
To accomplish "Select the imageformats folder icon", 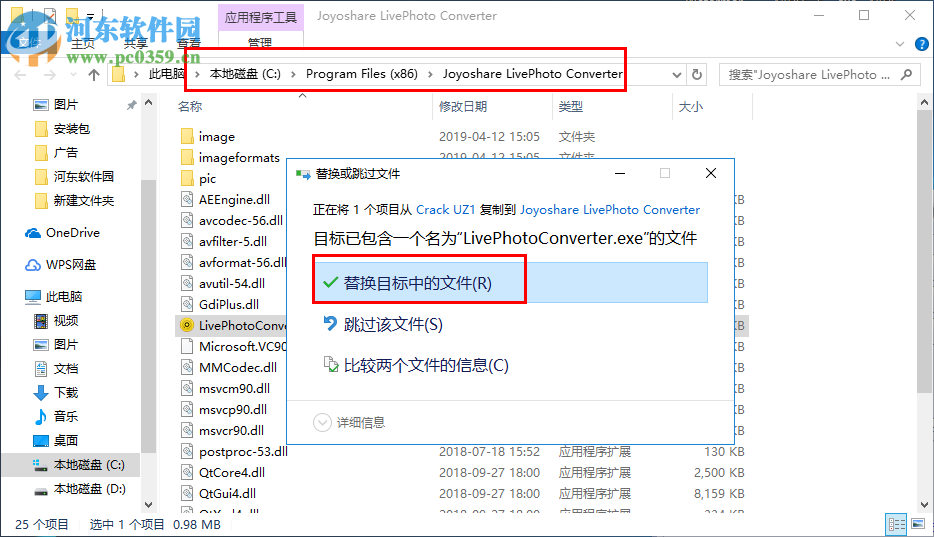I will (x=187, y=157).
